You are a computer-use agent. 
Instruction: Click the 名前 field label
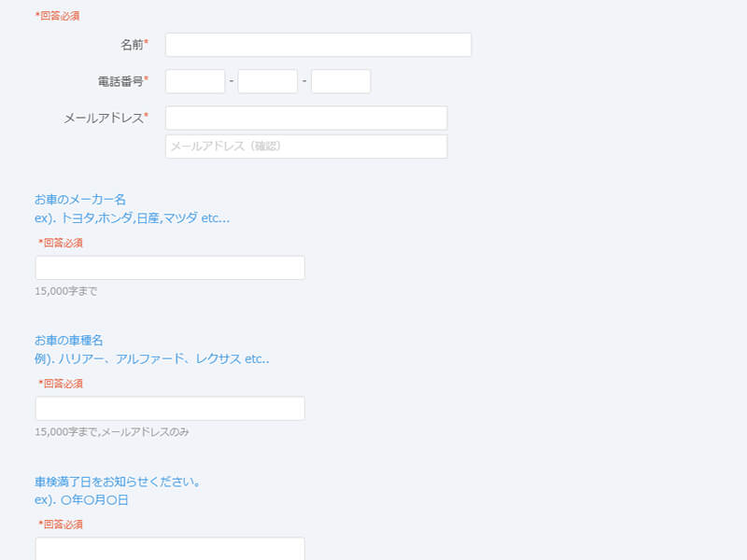point(132,45)
